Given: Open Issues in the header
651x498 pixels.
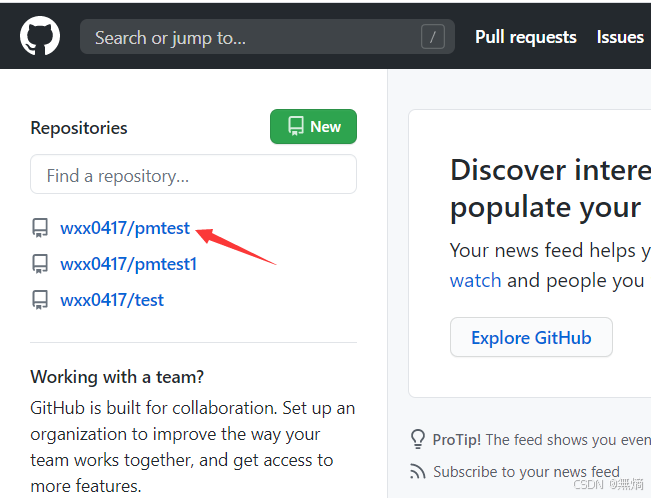Looking at the screenshot, I should coord(620,37).
